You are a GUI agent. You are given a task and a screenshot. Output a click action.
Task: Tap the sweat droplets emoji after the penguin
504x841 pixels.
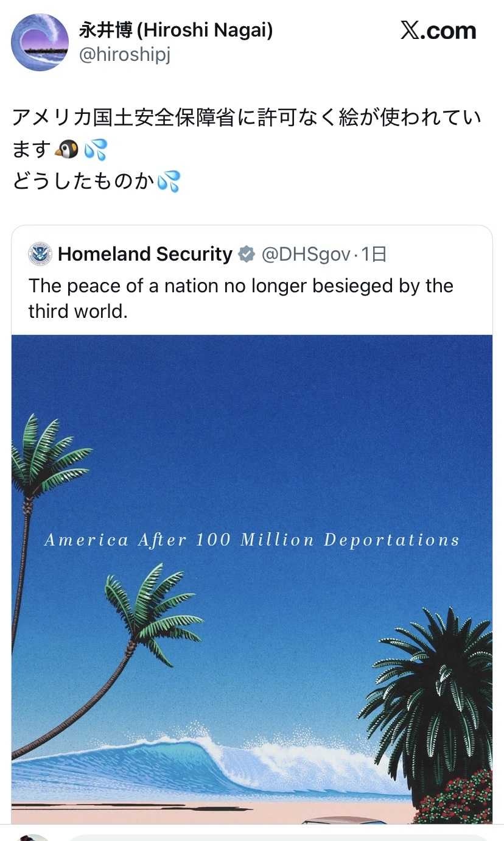click(x=95, y=149)
